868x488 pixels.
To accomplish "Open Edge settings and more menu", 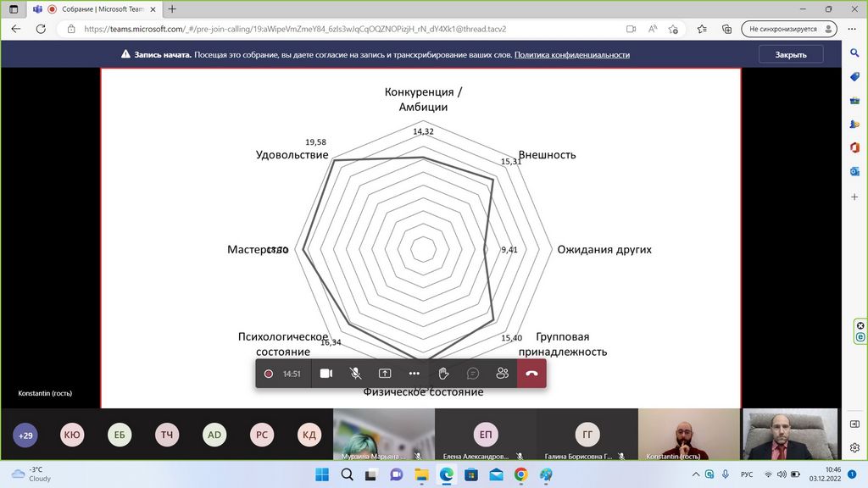I will pos(852,29).
